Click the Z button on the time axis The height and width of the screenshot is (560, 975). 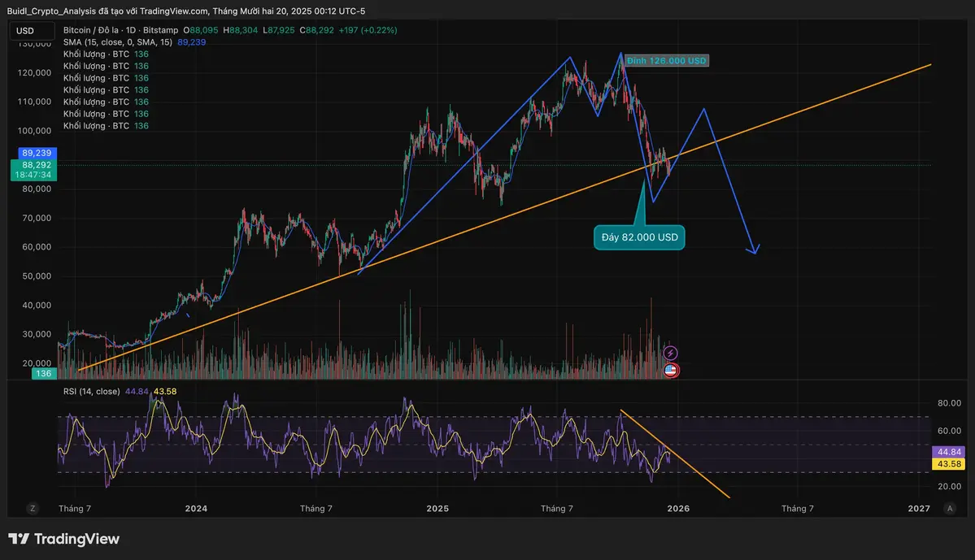pos(32,507)
